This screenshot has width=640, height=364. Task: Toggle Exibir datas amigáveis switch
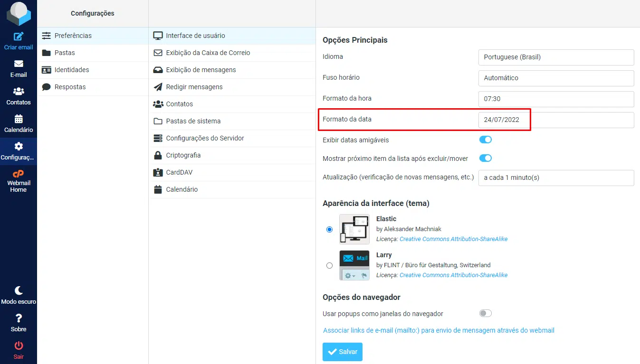(485, 140)
